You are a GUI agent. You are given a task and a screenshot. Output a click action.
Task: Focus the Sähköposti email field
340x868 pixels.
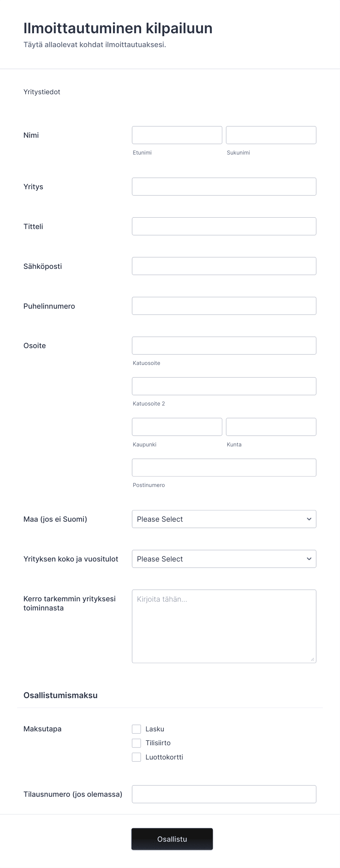[x=224, y=266]
